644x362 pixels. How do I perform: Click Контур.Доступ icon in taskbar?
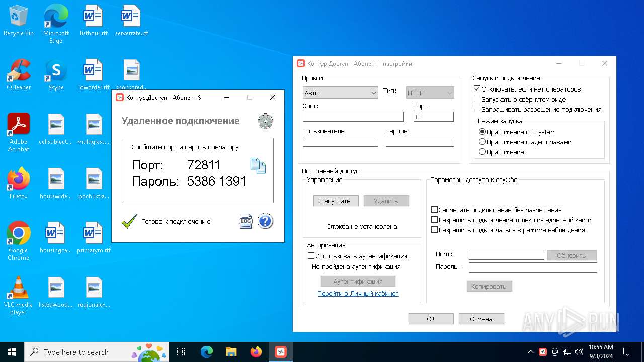pyautogui.click(x=281, y=352)
